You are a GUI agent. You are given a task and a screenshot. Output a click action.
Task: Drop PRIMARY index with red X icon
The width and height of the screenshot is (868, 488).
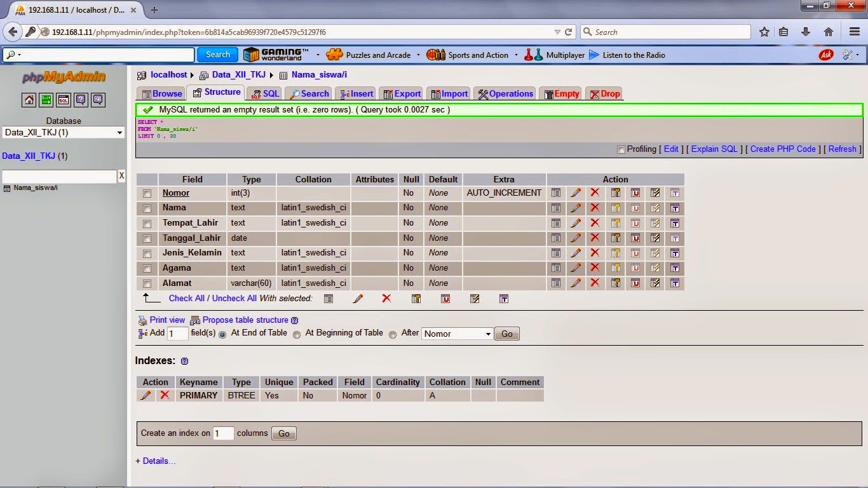165,395
